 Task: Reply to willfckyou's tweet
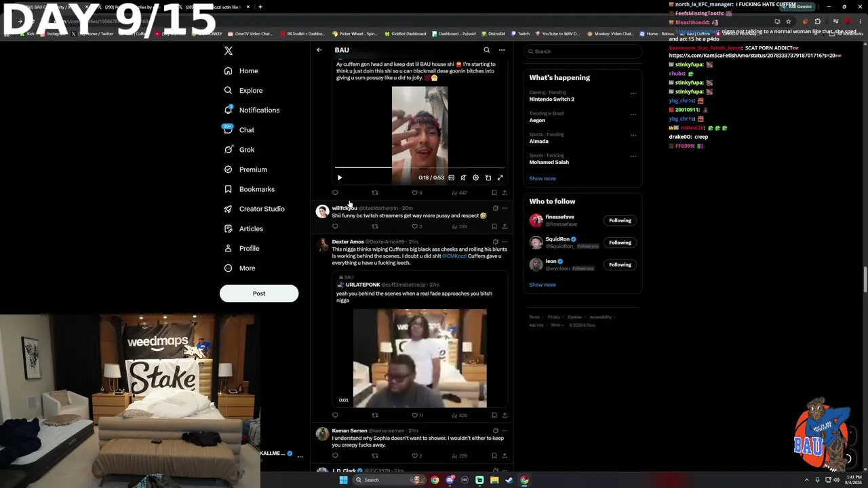click(x=335, y=226)
